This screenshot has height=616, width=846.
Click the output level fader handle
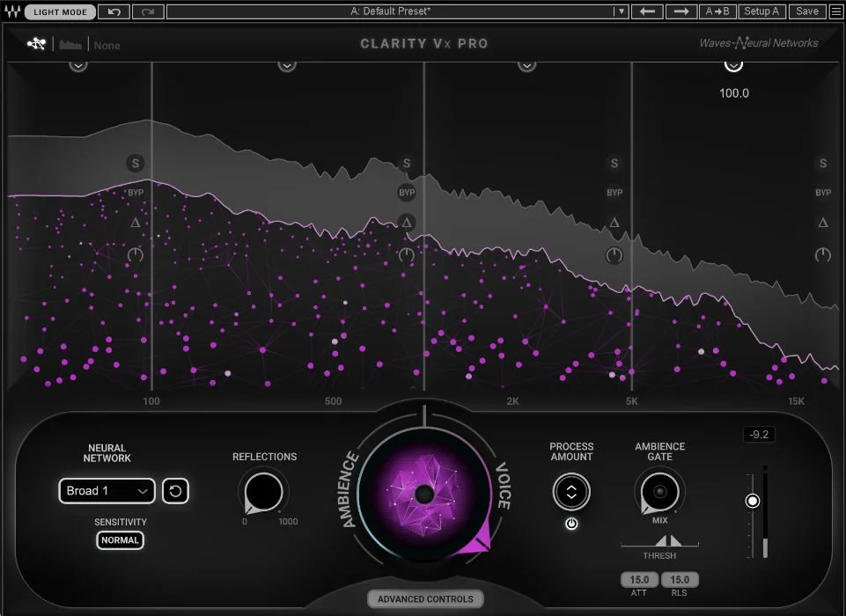pos(752,501)
